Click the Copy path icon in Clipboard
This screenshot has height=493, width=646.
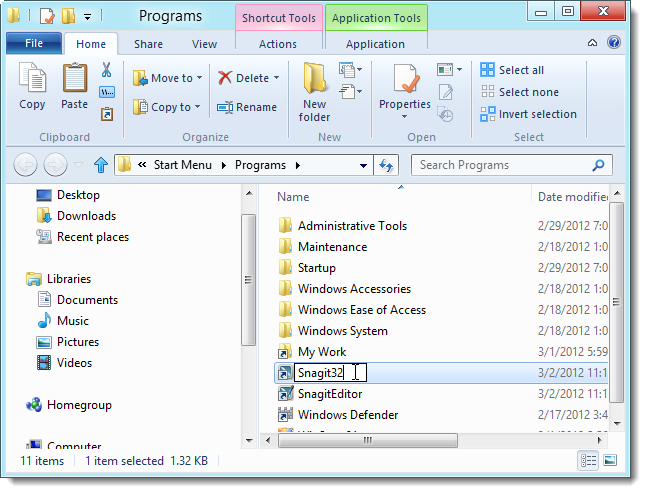coord(107,92)
